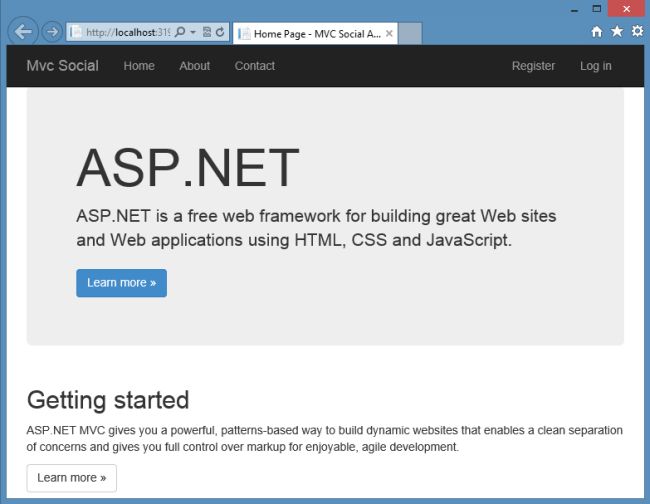Refresh the page with reload icon
650x504 pixels.
pos(220,32)
